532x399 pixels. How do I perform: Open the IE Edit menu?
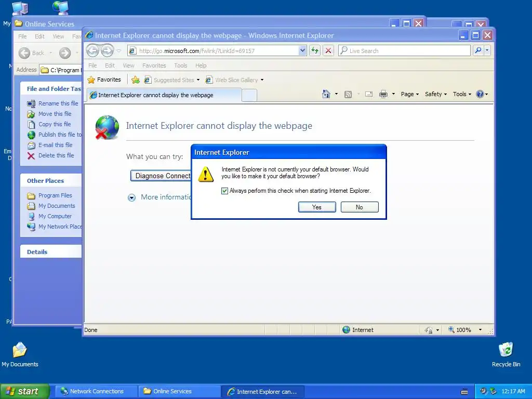point(110,65)
